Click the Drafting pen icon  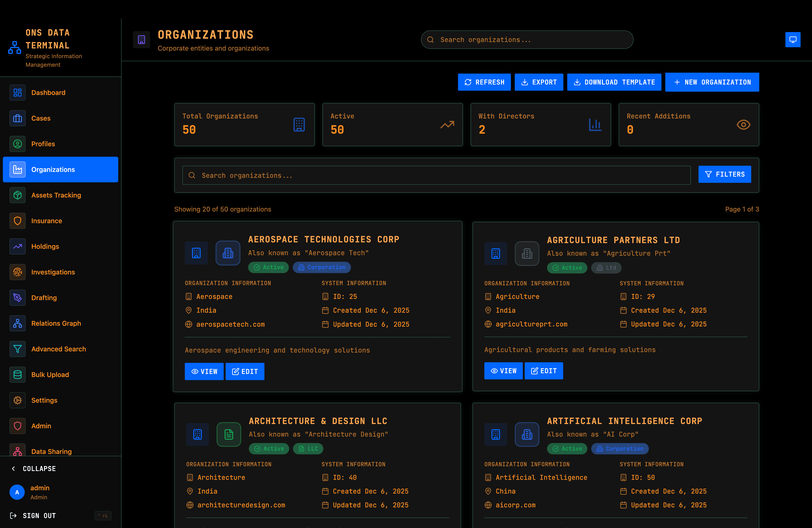(x=17, y=297)
